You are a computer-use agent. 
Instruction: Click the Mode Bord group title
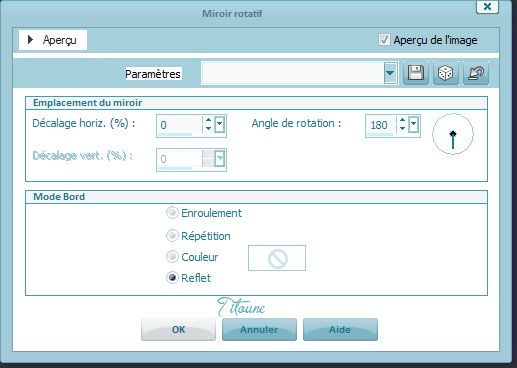coord(59,197)
